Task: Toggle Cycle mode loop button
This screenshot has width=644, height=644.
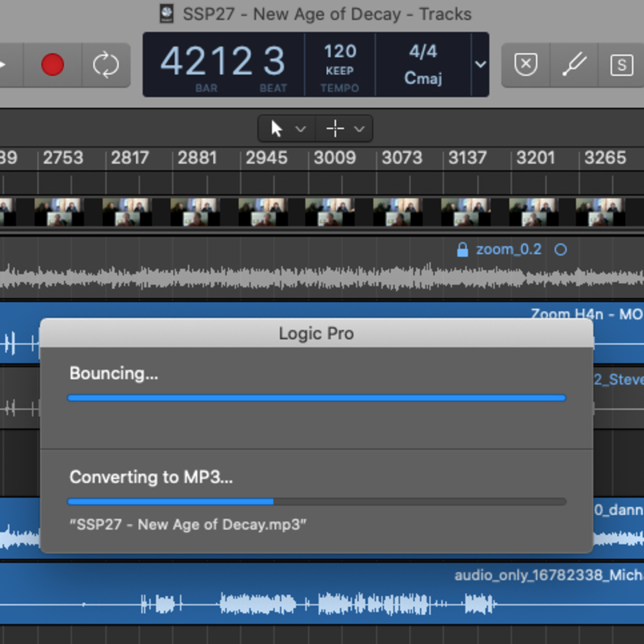Action: coord(106,65)
